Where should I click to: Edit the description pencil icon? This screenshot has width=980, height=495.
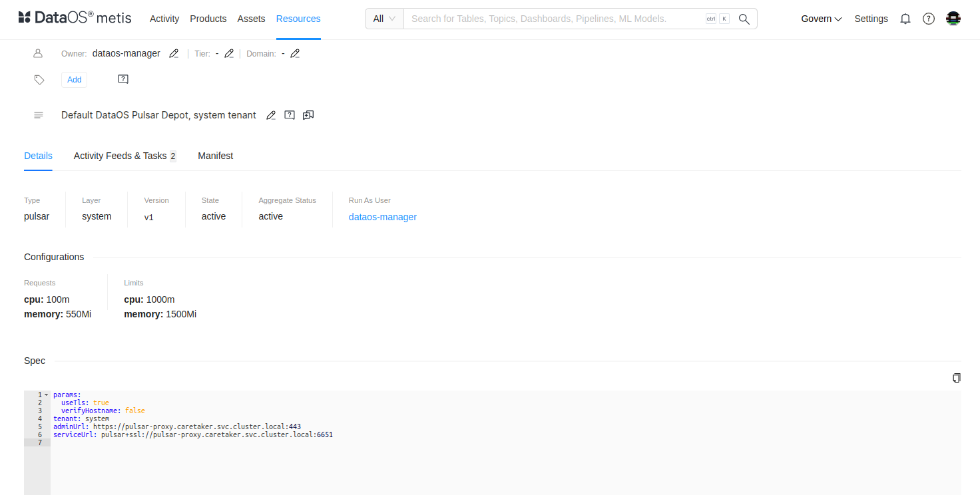coord(271,115)
